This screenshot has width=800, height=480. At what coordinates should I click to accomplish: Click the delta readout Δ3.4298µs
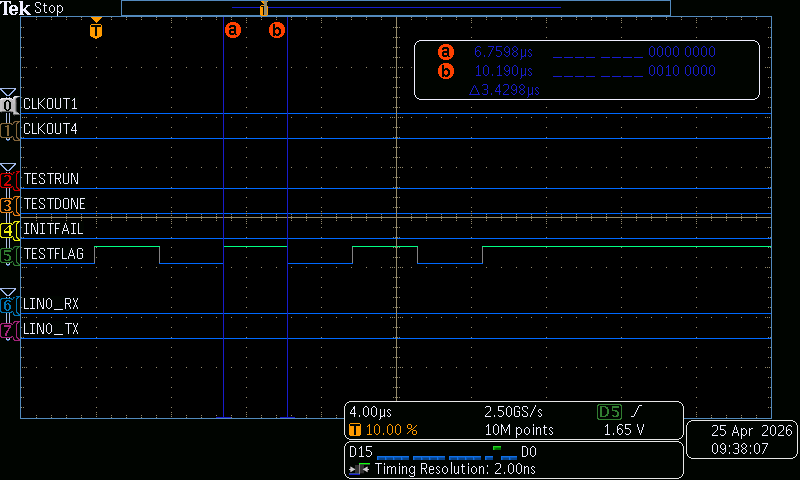pyautogui.click(x=504, y=90)
